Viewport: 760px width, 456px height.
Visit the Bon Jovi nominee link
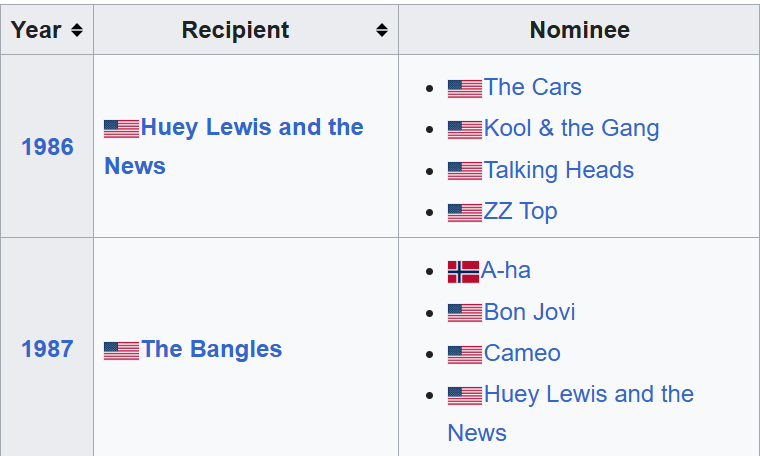click(x=529, y=312)
